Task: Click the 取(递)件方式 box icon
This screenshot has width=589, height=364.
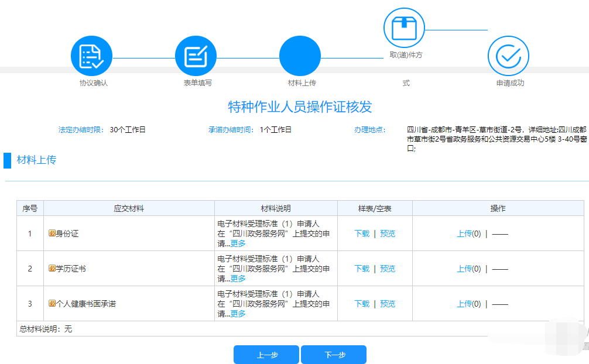Action: (404, 28)
